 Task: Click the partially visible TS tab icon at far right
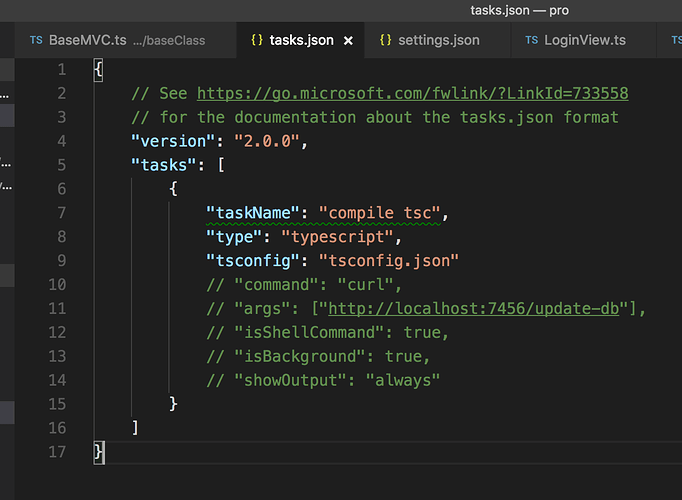676,40
